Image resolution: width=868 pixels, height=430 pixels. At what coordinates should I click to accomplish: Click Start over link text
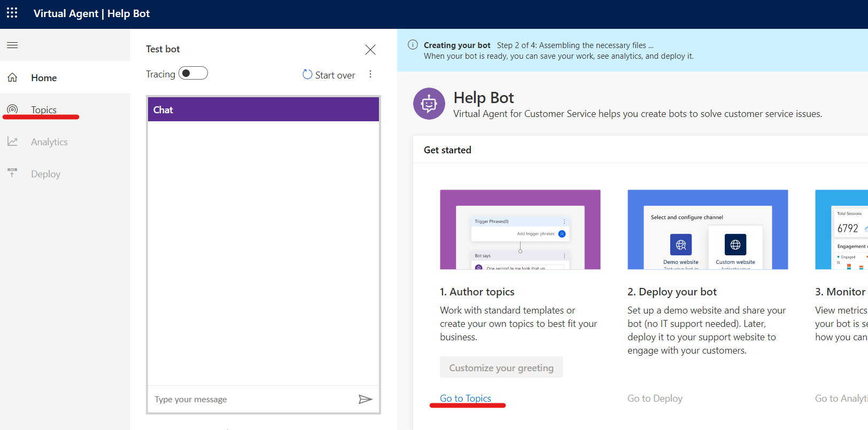[335, 75]
